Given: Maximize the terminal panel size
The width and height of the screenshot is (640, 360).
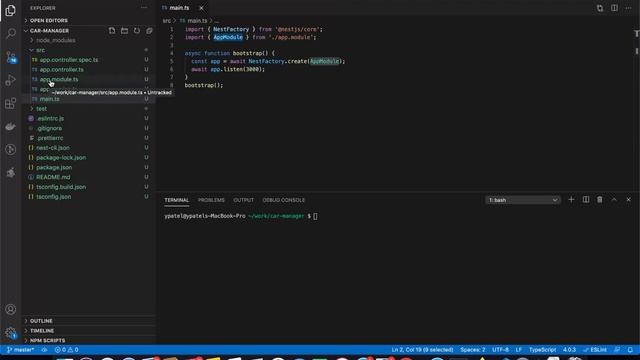Looking at the screenshot, I should (614, 200).
